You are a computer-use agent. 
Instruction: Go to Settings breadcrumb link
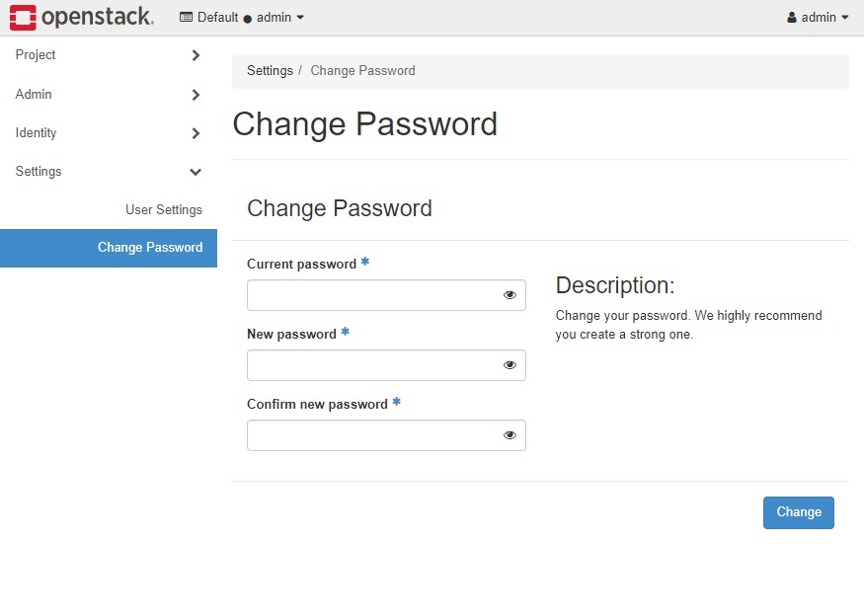[270, 70]
